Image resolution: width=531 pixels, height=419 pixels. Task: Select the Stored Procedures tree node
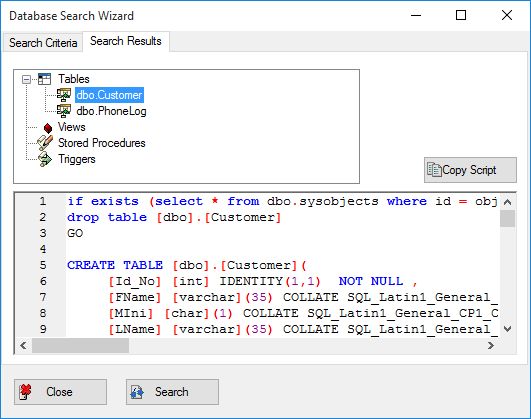(x=102, y=143)
